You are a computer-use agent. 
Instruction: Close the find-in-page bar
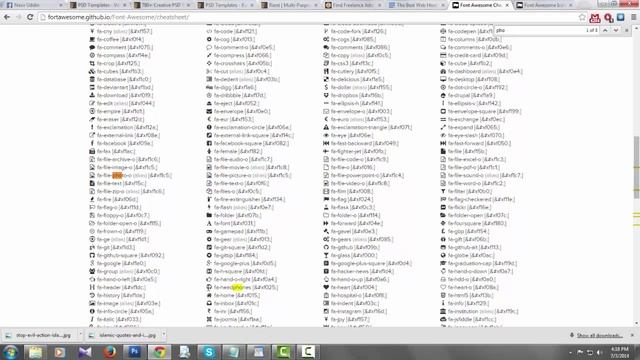(x=627, y=30)
